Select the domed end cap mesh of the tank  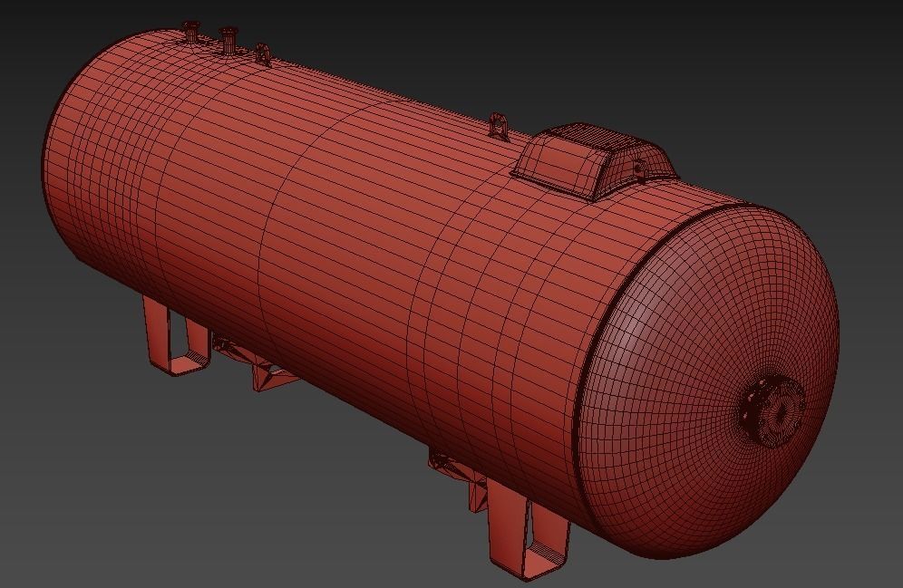708,380
